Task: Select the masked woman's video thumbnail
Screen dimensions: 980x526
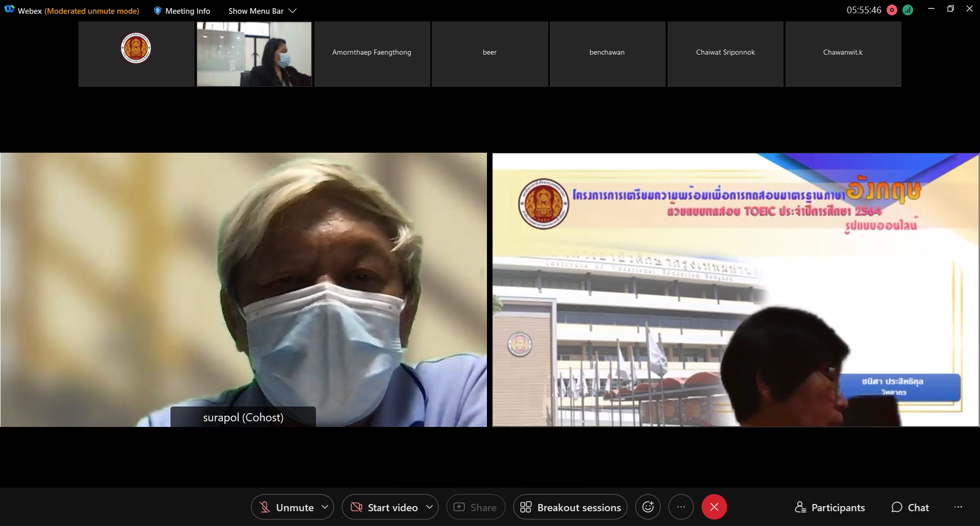Action: pos(254,54)
